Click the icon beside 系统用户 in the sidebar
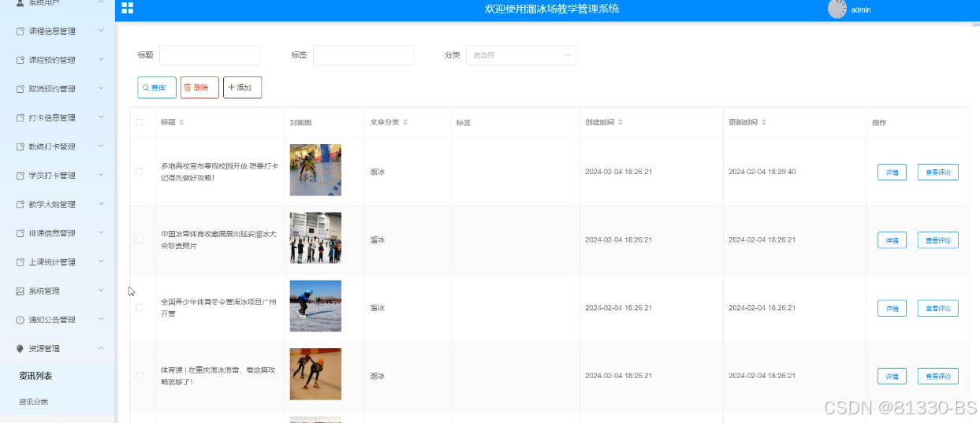Viewport: 980px width, 423px height. [x=20, y=2]
